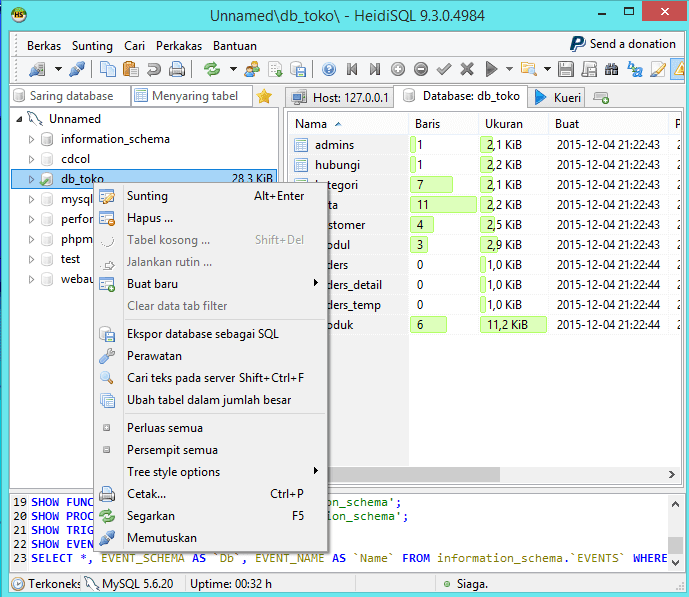Viewport: 689px width, 597px height.
Task: Click the undo arrow toolbar icon
Action: (x=154, y=69)
